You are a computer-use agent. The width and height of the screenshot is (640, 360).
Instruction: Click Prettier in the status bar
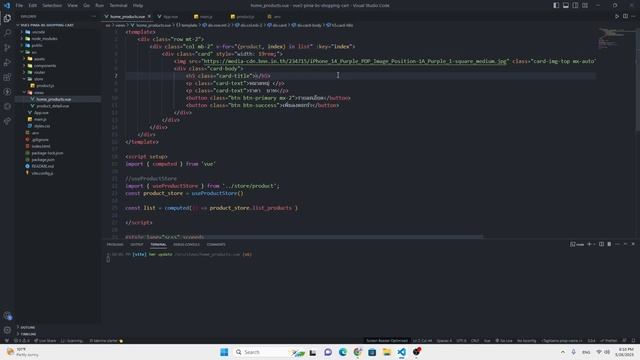tap(609, 340)
